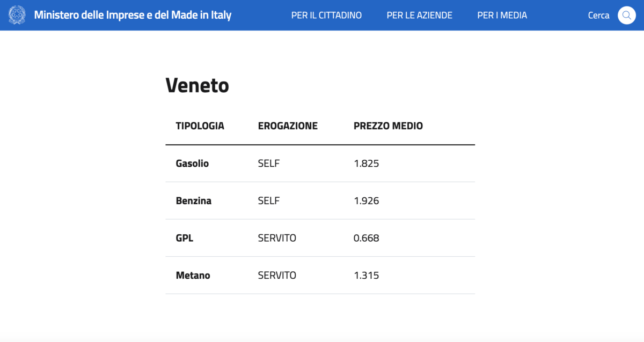Click the Cerca search label
Screen dimensions: 644x342
pos(598,16)
